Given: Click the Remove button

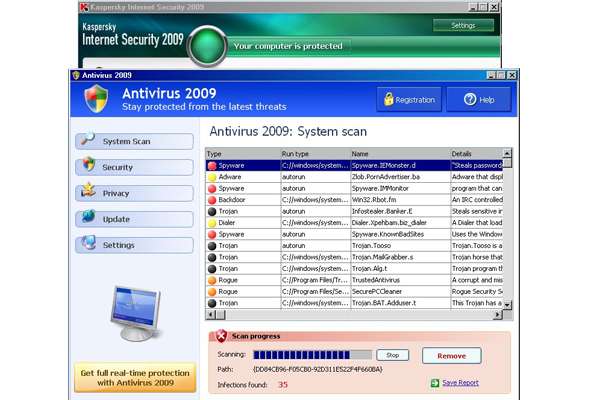Looking at the screenshot, I should coord(452,356).
